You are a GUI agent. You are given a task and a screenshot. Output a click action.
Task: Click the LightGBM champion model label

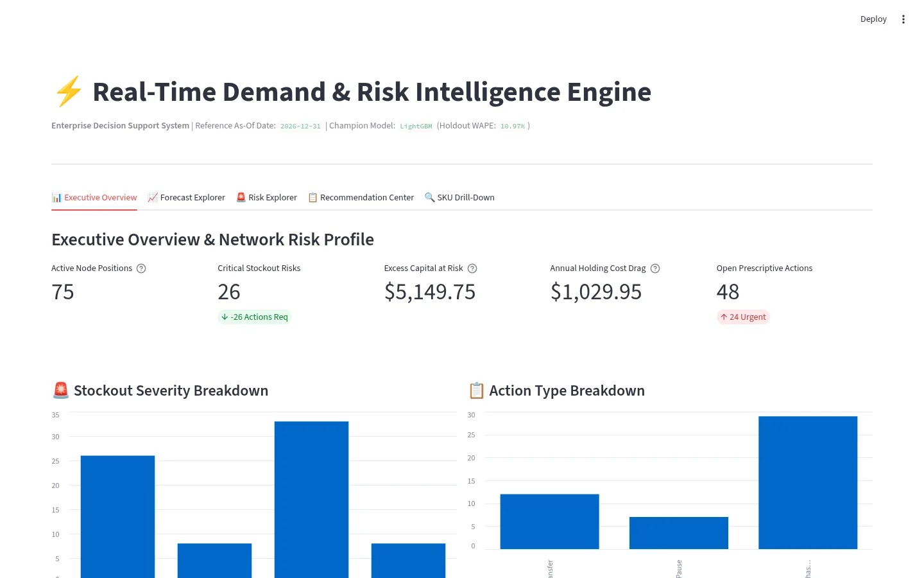[x=416, y=126]
